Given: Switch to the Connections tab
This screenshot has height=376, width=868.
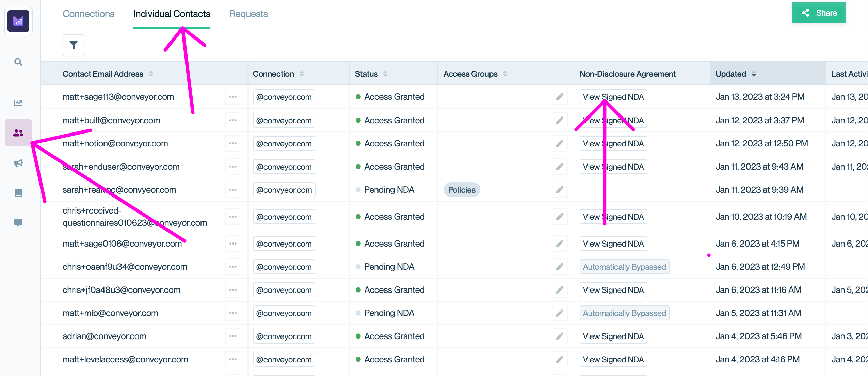Looking at the screenshot, I should click(89, 14).
